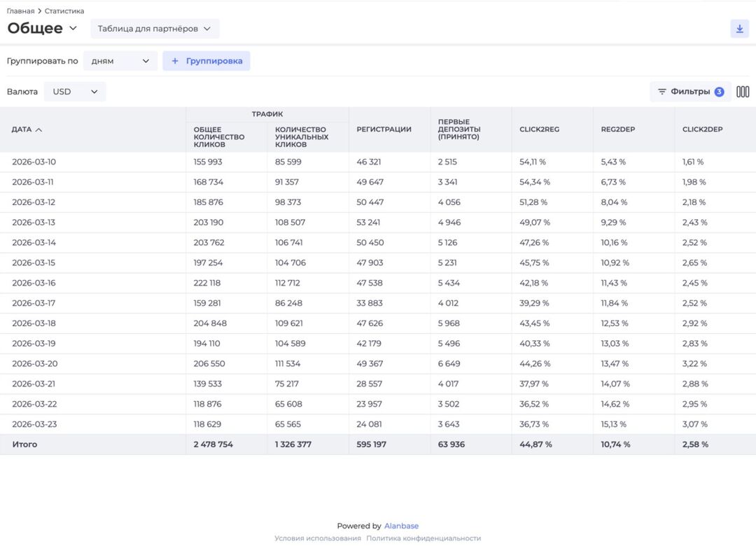Screen dimensions: 756x546
Task: Click the Регистрации column header
Action: click(x=384, y=129)
